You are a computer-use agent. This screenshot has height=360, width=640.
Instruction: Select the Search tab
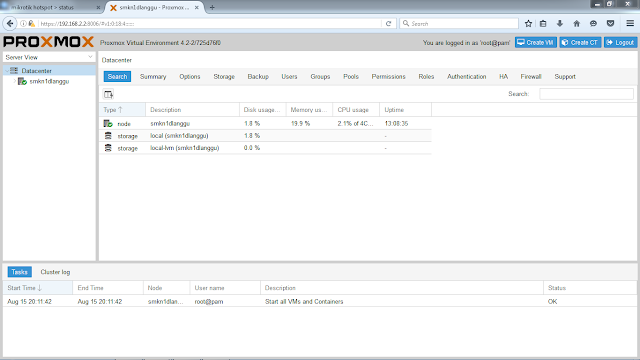(117, 76)
